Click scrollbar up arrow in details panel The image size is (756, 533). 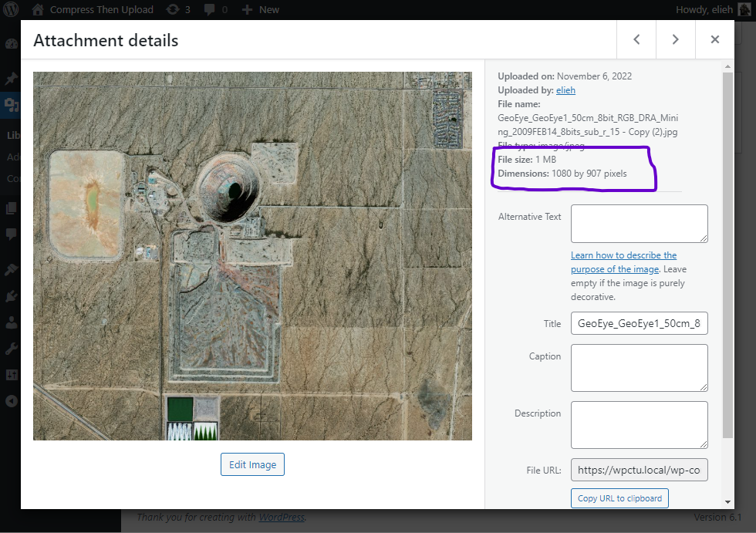[x=727, y=66]
